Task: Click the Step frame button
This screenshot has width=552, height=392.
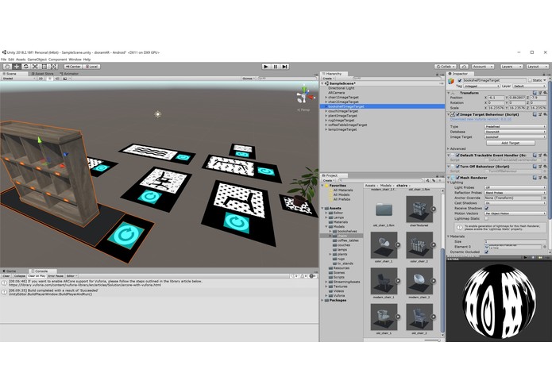Action: tap(285, 67)
